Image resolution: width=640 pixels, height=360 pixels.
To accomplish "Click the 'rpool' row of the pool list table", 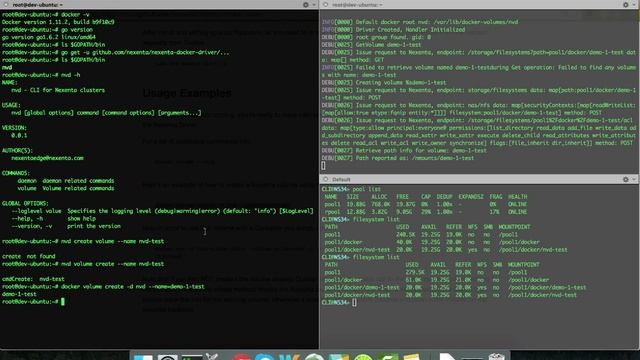I will pyautogui.click(x=426, y=212).
